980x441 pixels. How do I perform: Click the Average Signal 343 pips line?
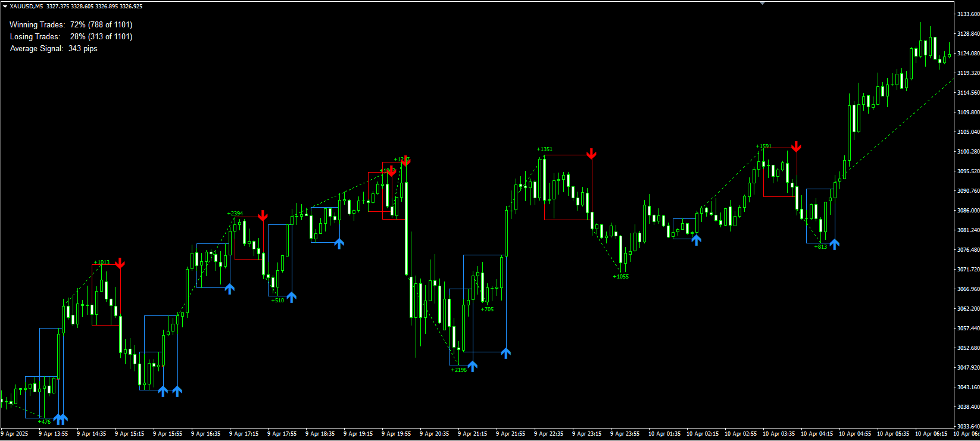click(54, 48)
